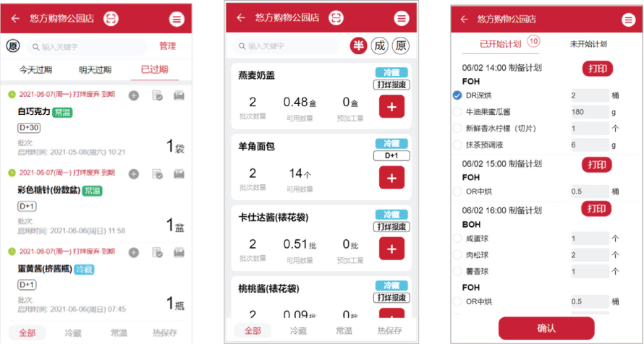Click document-check icon on 蛋黄酱 row
The width and height of the screenshot is (644, 344).
tap(157, 252)
